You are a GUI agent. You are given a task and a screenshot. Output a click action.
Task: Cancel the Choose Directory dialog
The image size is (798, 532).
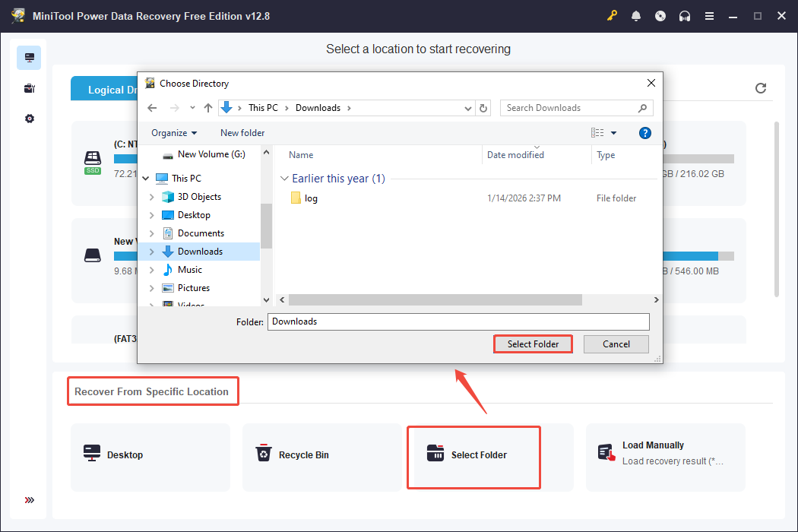(x=616, y=344)
